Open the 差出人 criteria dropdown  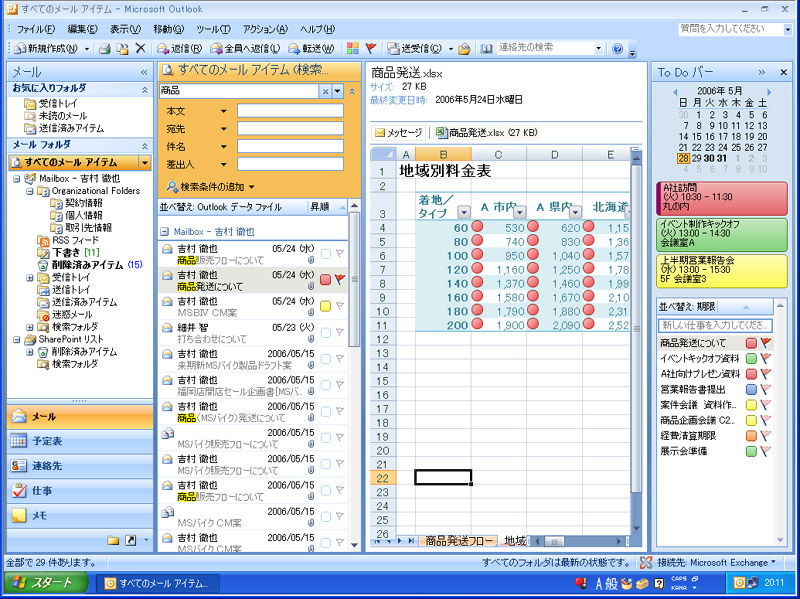coord(223,164)
